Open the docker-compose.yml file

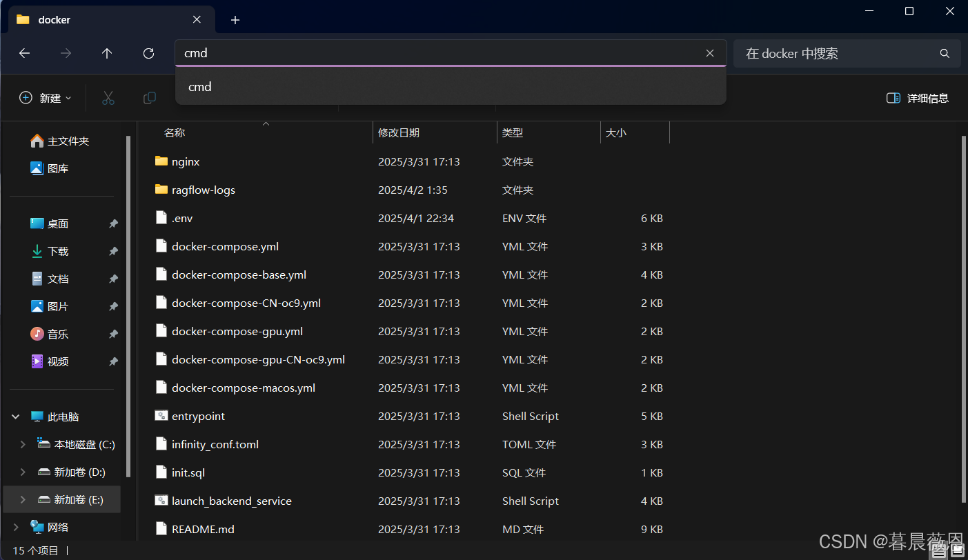point(225,246)
